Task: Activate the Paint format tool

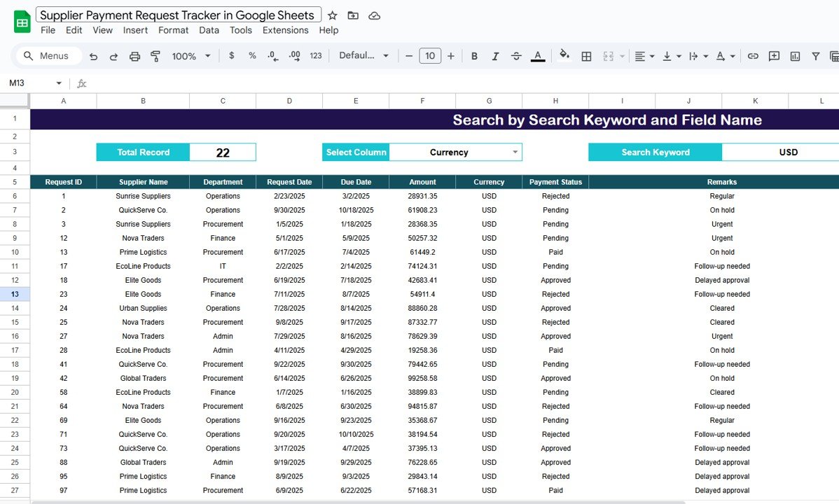Action: [x=155, y=56]
